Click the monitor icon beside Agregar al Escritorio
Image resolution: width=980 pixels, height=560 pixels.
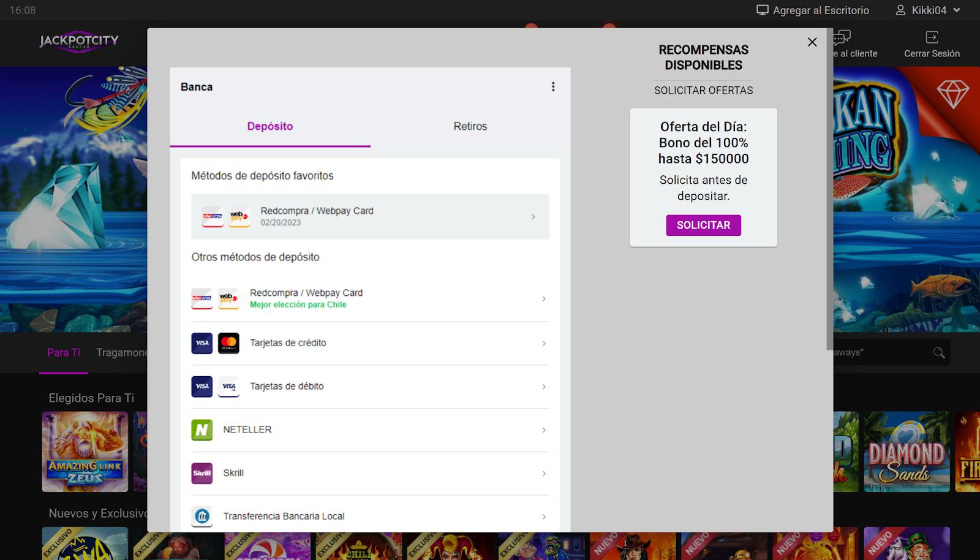(x=763, y=10)
